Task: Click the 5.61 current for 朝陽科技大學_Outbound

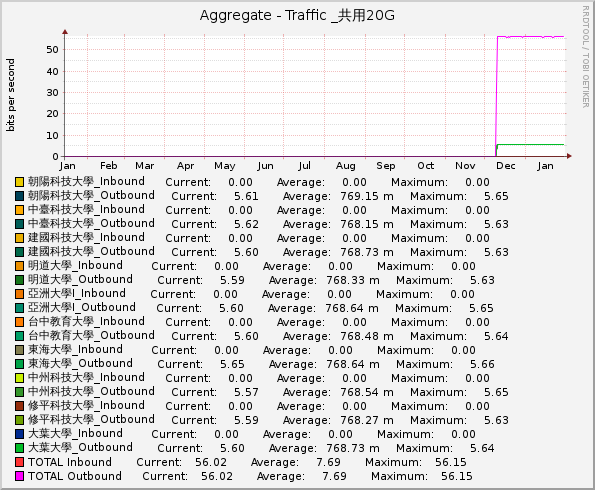Action: click(x=246, y=196)
